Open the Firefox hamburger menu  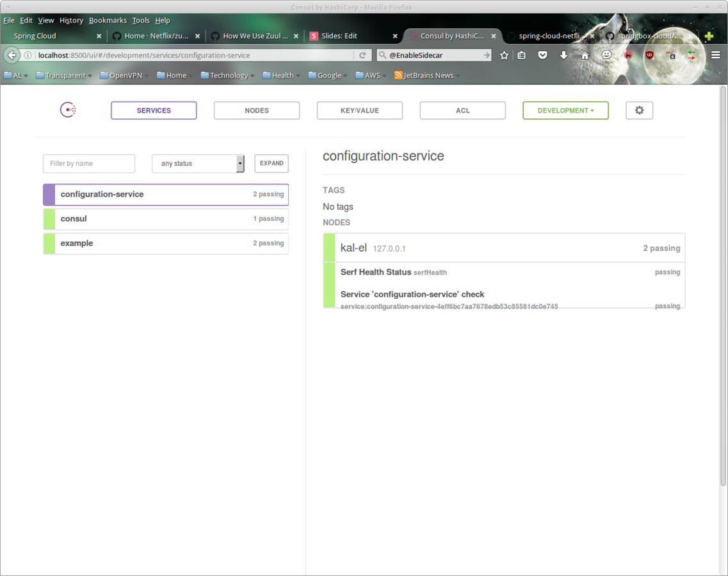point(715,55)
